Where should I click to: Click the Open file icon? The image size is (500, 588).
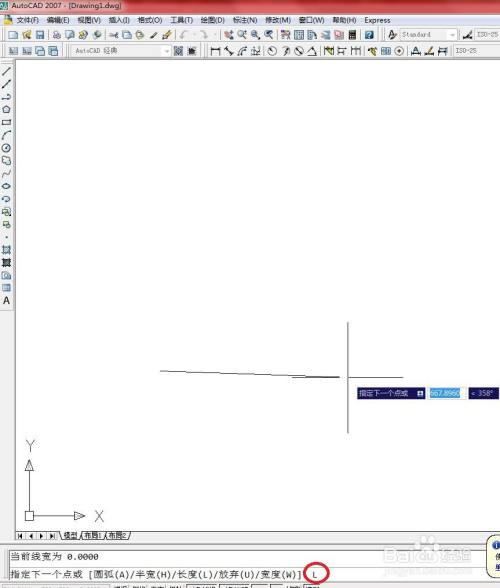(x=27, y=35)
